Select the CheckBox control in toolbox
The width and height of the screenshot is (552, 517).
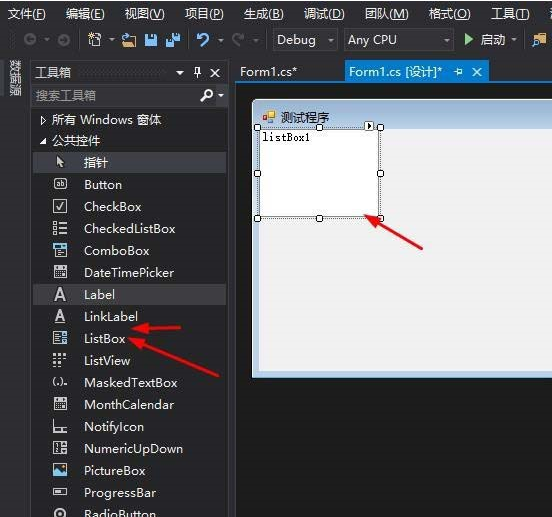[130, 207]
